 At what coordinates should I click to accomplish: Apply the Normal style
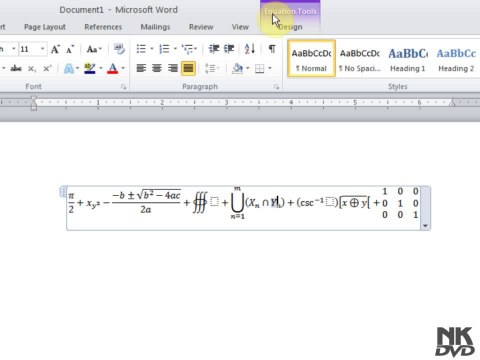pos(311,59)
